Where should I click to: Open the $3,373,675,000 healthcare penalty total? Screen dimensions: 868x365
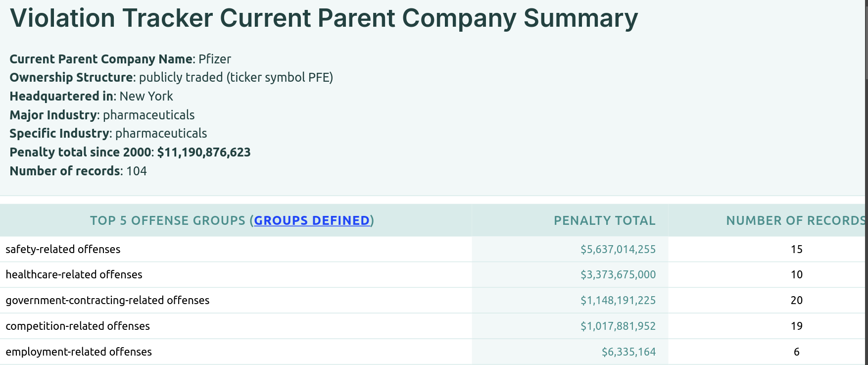click(x=618, y=274)
